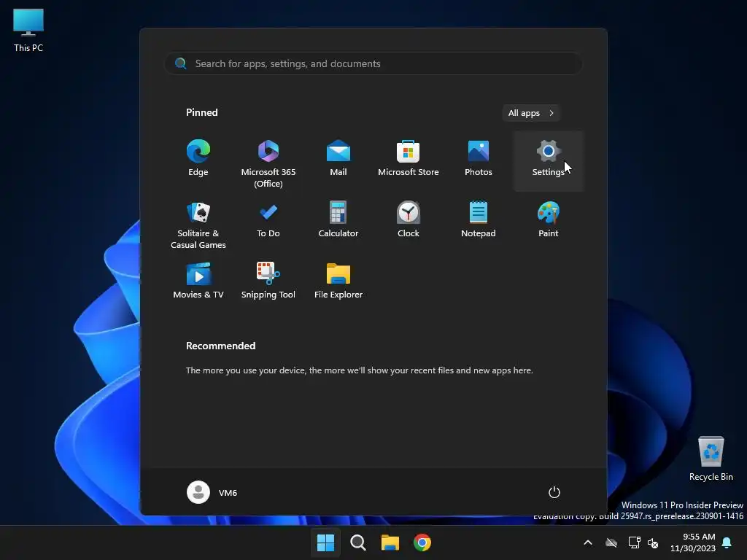Click the Windows Start button on taskbar
Image resolution: width=747 pixels, height=560 pixels.
326,542
